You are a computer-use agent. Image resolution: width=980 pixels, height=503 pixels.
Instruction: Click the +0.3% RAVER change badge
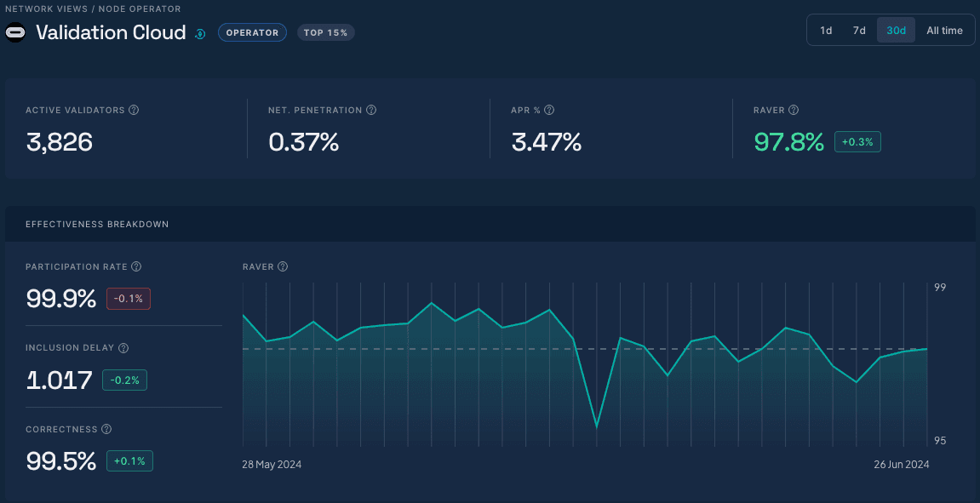pyautogui.click(x=857, y=142)
